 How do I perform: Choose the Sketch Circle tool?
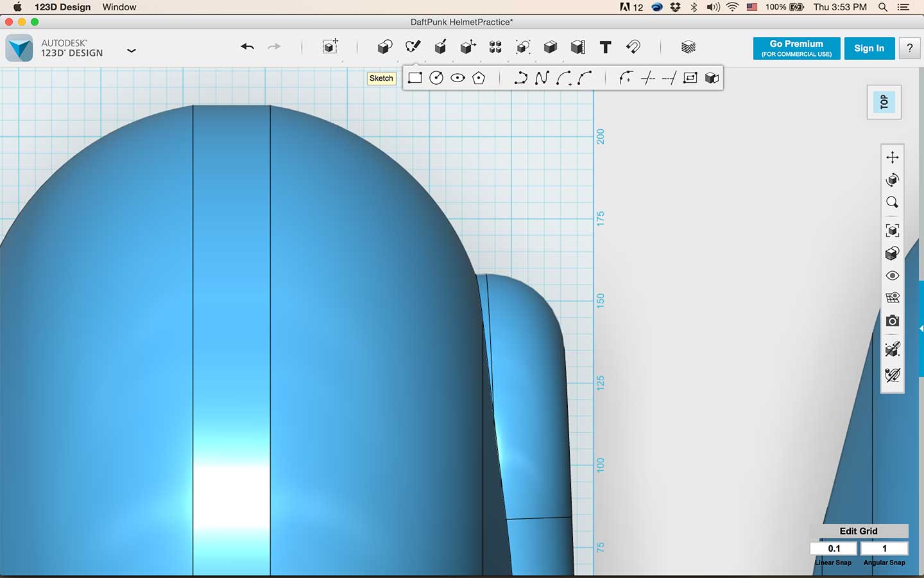click(436, 78)
